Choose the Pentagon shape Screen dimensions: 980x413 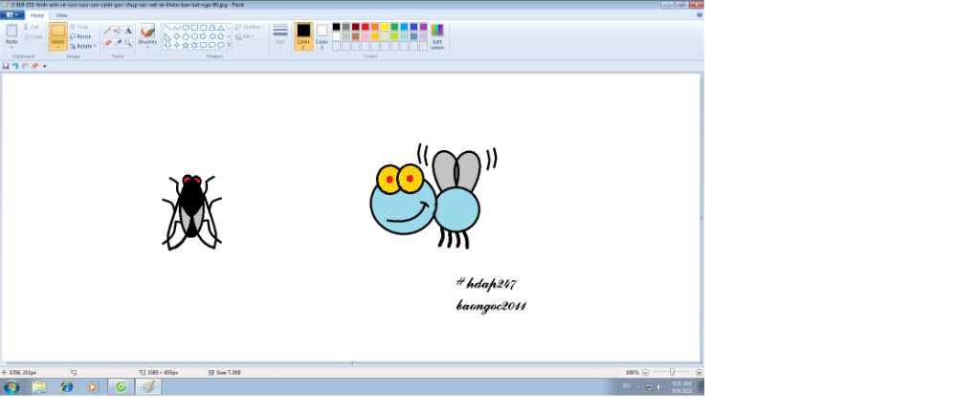point(186,36)
